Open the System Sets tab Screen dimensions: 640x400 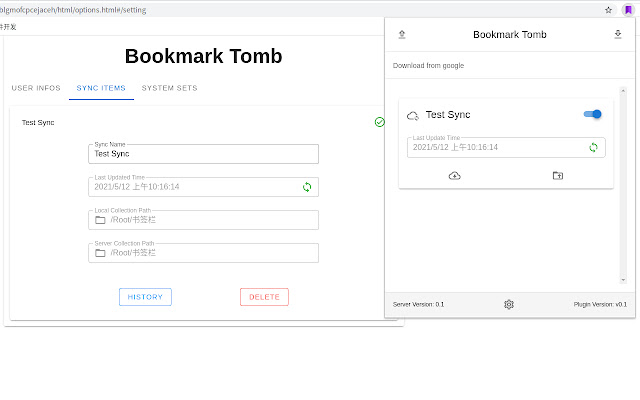pos(169,88)
